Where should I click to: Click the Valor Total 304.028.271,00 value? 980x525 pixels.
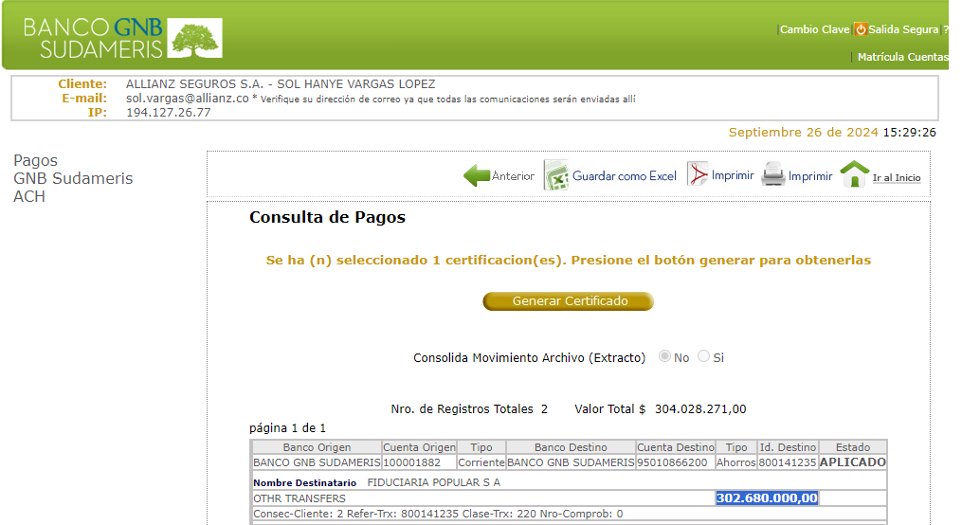(x=700, y=409)
